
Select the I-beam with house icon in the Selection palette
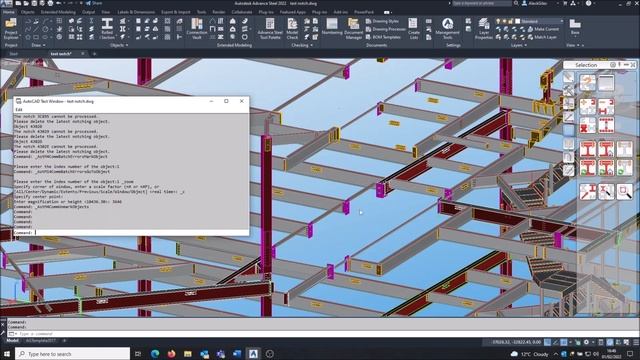tap(606, 149)
